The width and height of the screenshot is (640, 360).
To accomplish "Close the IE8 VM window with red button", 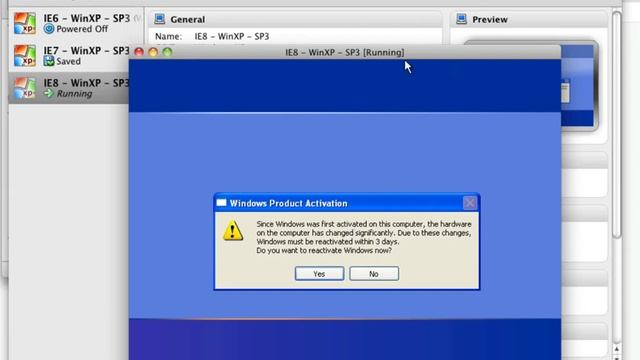I will tap(139, 52).
